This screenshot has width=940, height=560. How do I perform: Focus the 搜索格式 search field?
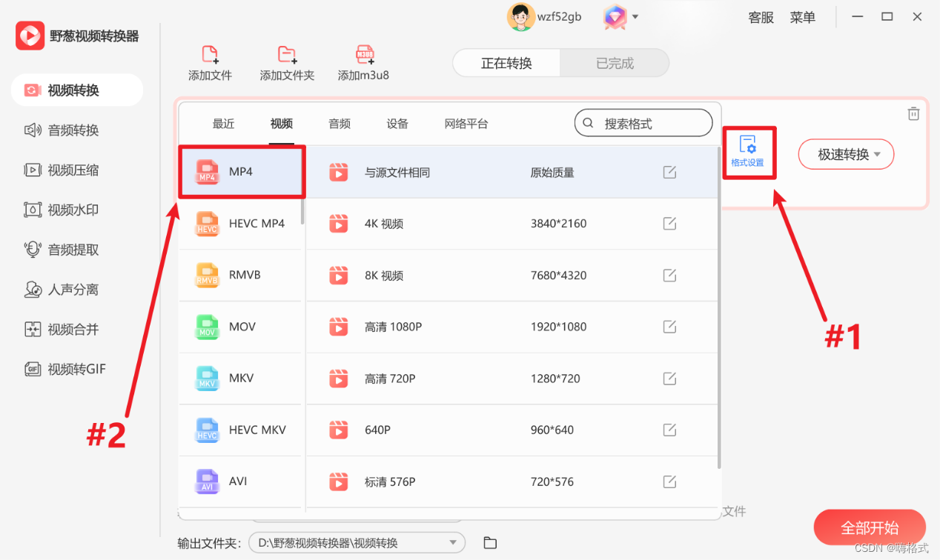643,124
